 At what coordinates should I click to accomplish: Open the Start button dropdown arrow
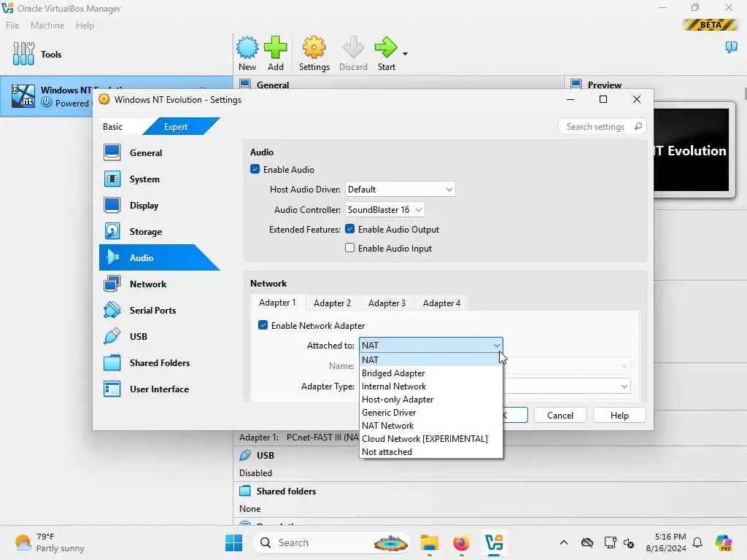click(405, 54)
